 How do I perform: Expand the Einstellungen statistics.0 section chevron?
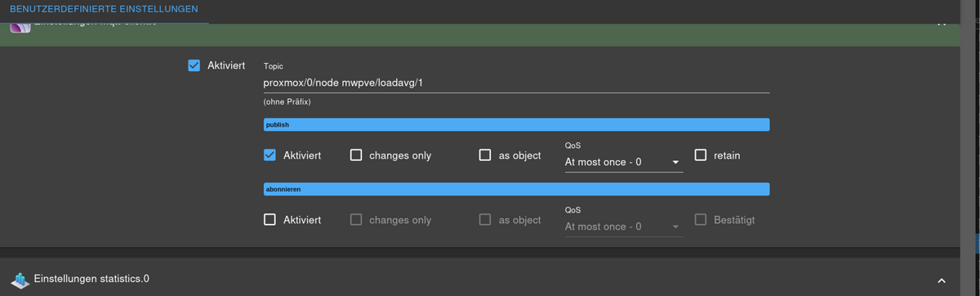[941, 280]
